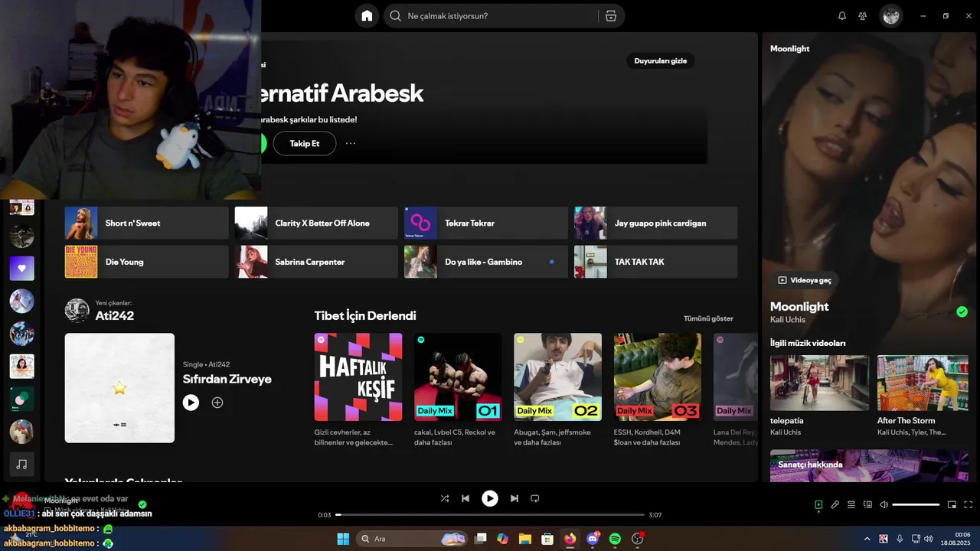Open the 'Die Young' shortcut
This screenshot has height=551, width=980.
(146, 262)
